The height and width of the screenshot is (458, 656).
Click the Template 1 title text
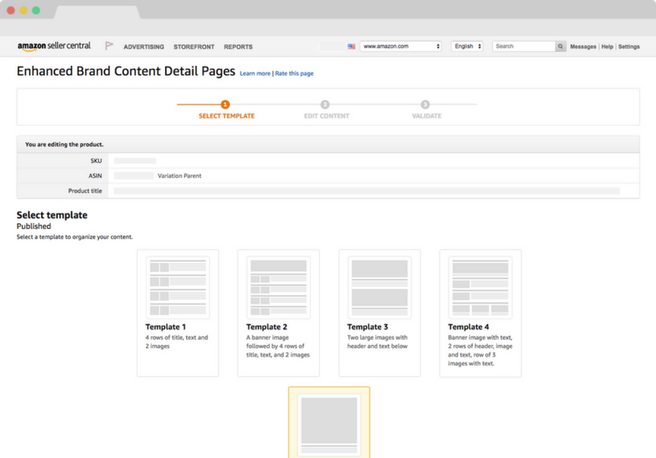pos(166,327)
